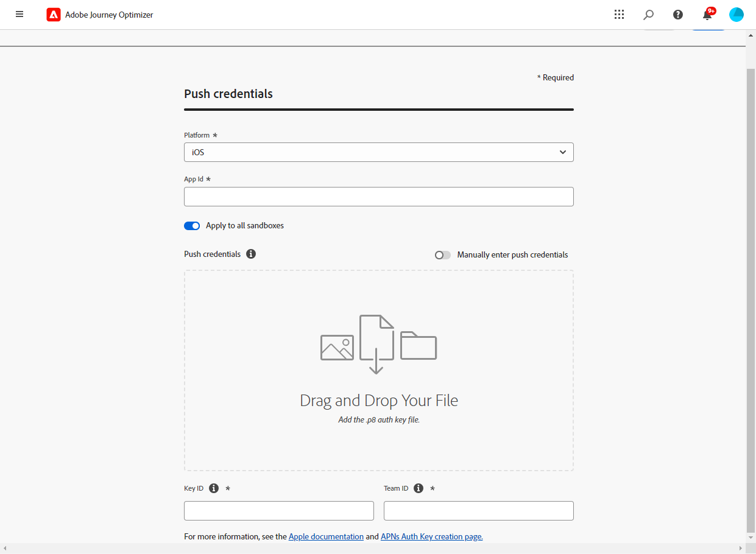Click the .p8 file drop zone
756x554 pixels.
[x=378, y=370]
